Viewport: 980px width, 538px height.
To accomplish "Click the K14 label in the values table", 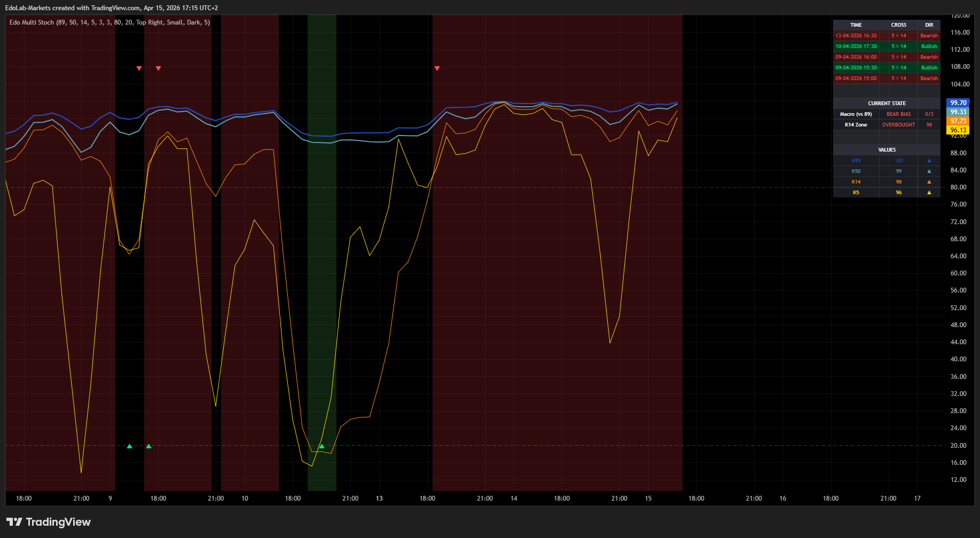I will pyautogui.click(x=856, y=182).
